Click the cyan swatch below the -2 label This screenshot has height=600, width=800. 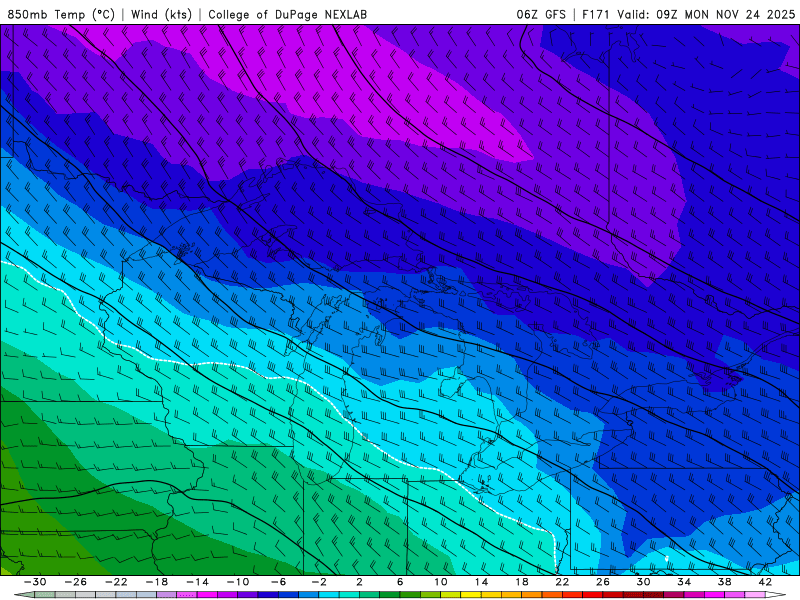(x=329, y=595)
